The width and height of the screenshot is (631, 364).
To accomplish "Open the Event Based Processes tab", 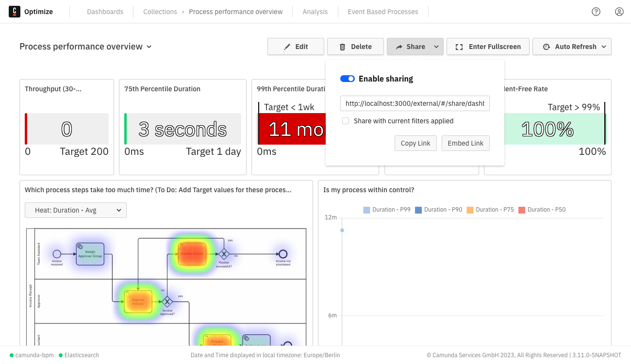I will pyautogui.click(x=383, y=12).
